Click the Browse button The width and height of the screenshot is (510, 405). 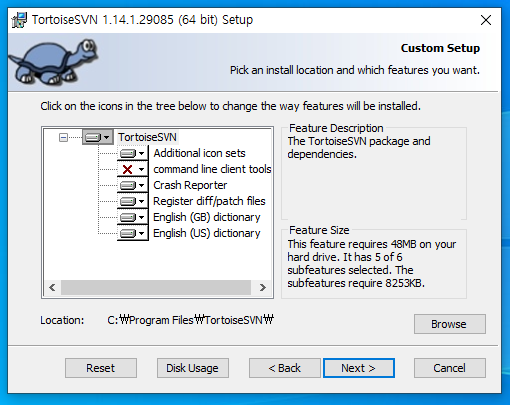(x=450, y=324)
